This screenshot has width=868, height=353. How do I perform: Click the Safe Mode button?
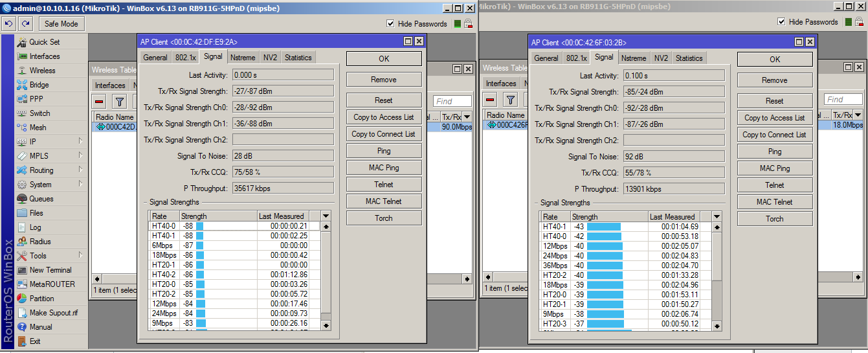coord(61,24)
